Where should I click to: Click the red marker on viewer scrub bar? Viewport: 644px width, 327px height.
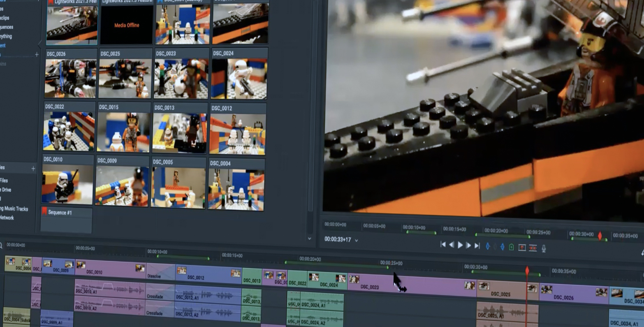tap(600, 236)
